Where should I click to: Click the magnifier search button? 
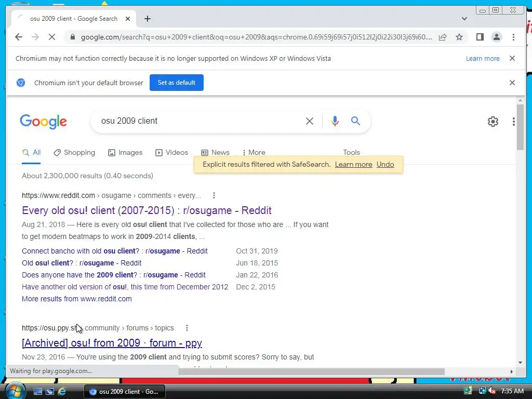[x=355, y=121]
